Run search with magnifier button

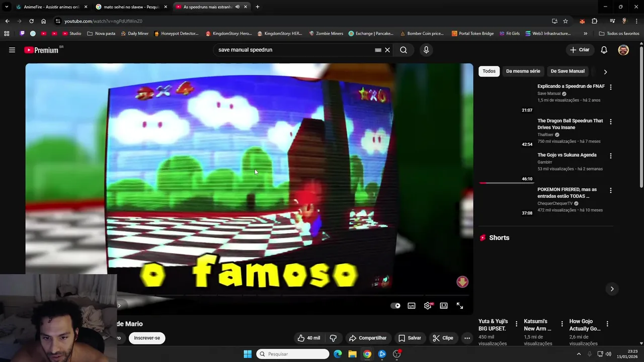click(404, 50)
